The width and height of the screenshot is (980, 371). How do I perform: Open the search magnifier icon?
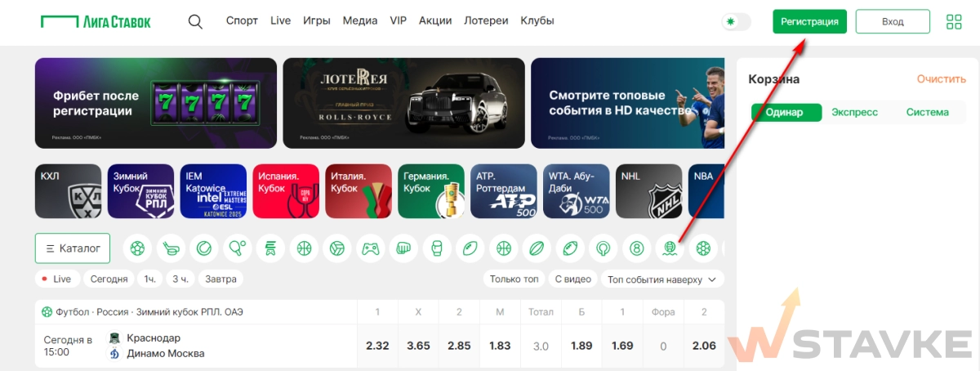(x=195, y=21)
